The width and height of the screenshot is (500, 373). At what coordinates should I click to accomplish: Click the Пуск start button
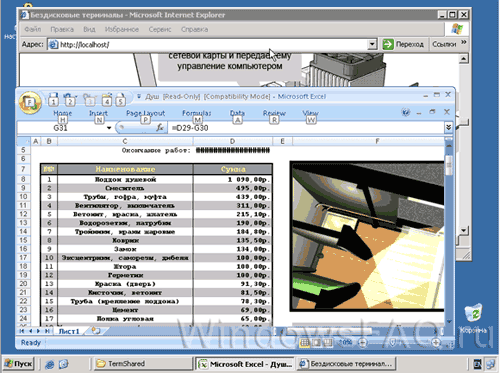19,364
